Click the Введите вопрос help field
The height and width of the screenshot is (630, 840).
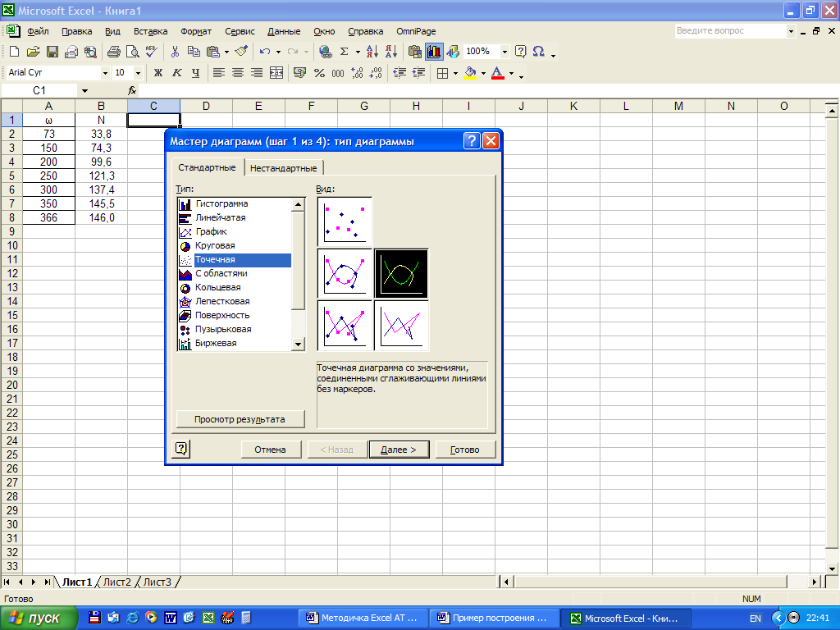(731, 31)
